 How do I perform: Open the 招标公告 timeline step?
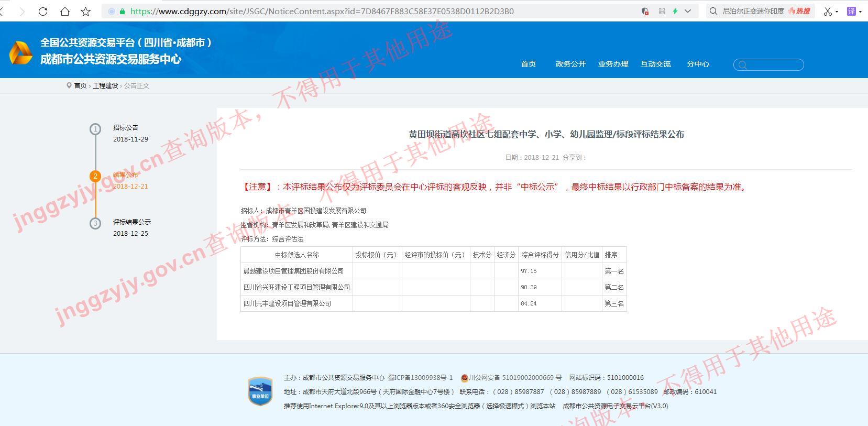126,127
